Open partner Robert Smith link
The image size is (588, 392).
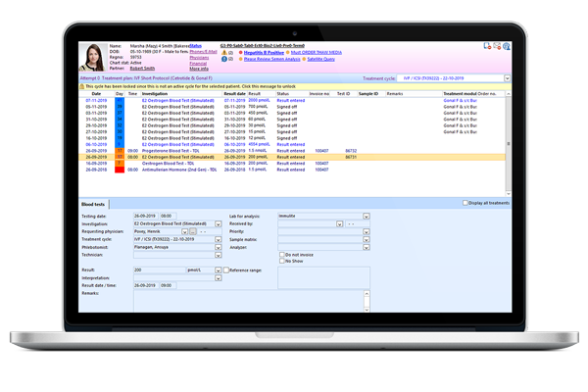[x=142, y=69]
